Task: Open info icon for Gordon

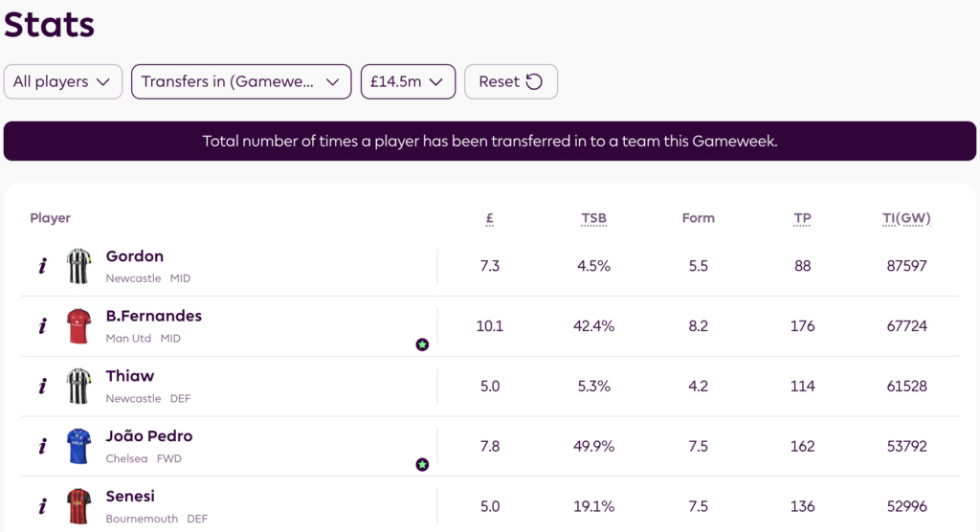Action: (42, 266)
